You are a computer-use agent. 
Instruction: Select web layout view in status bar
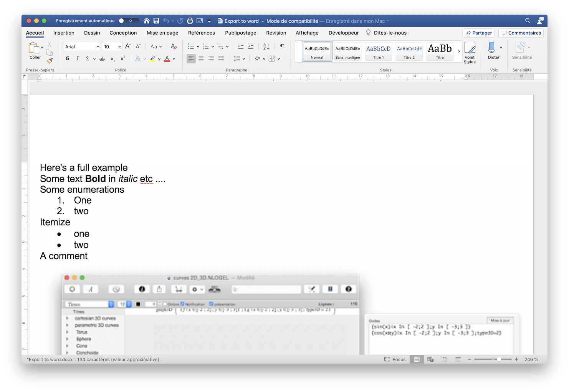(x=430, y=359)
